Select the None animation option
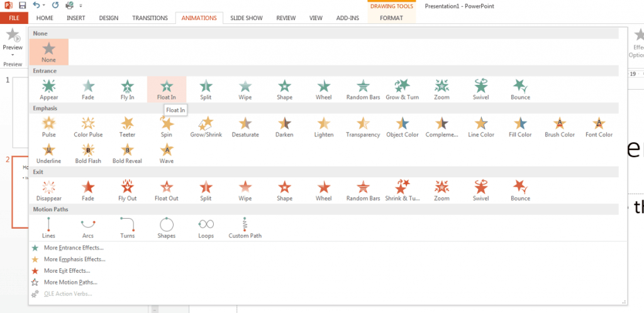 tap(49, 52)
